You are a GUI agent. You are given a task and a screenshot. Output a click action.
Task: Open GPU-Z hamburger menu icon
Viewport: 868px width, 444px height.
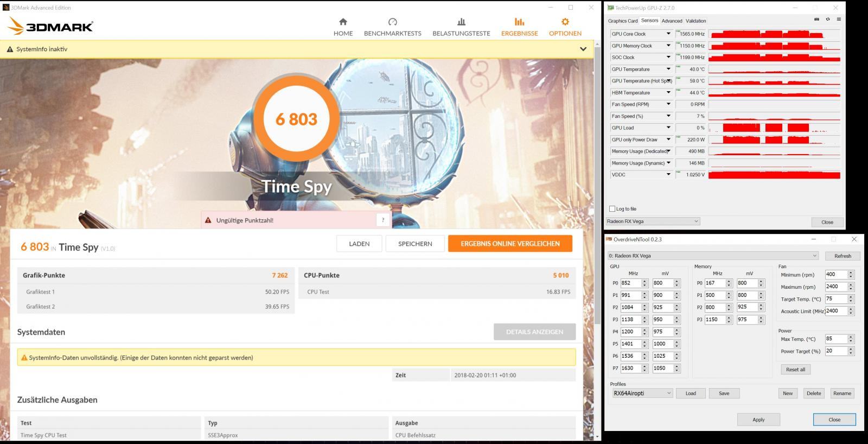coord(839,20)
